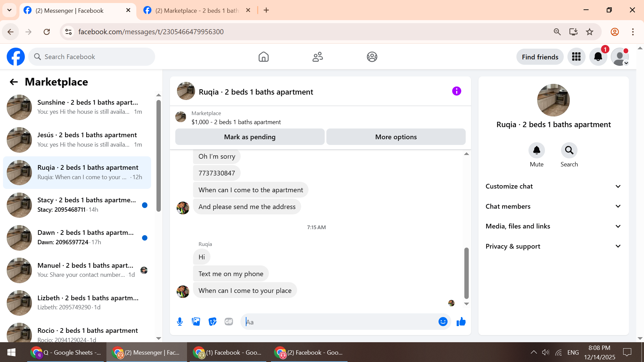This screenshot has height=362, width=644.
Task: Open Lizbeth's conversation
Action: click(x=77, y=303)
